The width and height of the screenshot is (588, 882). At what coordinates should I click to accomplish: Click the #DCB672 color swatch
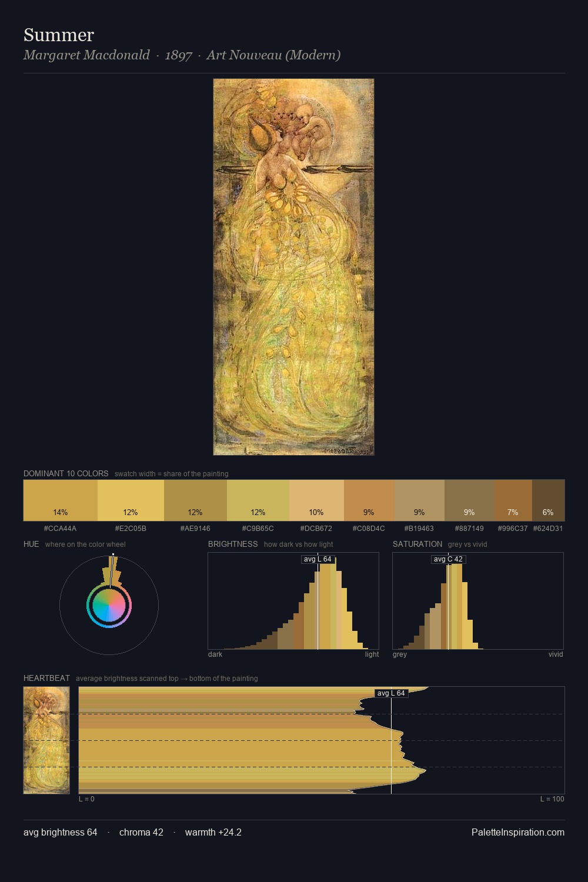point(316,500)
